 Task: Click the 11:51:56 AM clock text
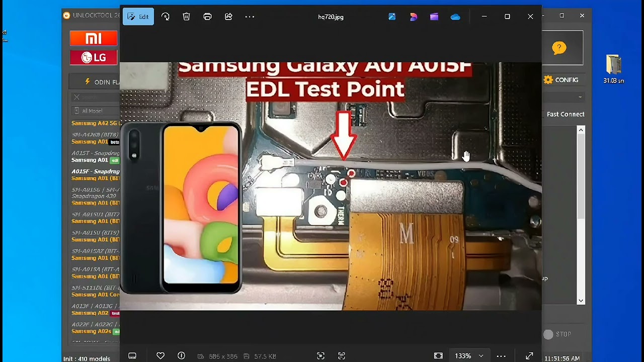pos(562,358)
